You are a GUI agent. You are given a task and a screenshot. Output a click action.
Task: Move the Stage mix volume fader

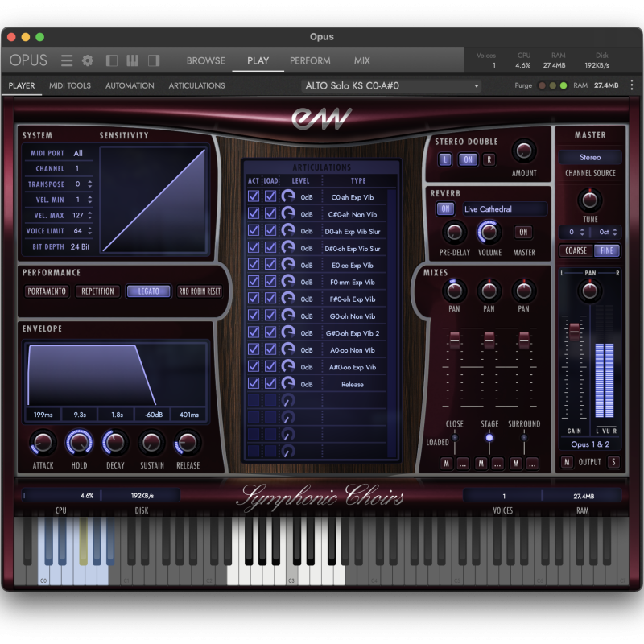[x=489, y=341]
